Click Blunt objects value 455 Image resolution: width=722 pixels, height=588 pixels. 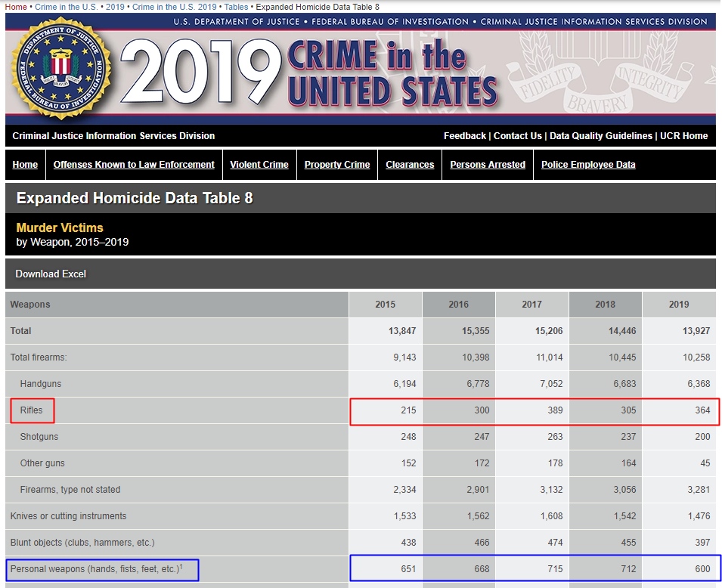click(628, 543)
